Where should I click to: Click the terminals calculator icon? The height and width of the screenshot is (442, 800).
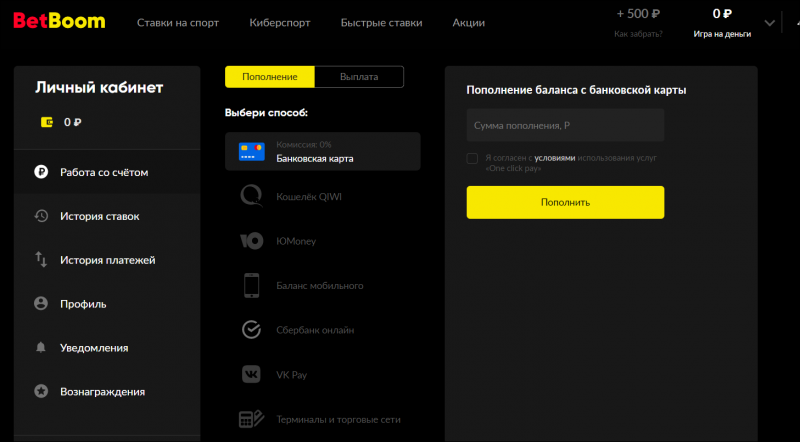[252, 419]
